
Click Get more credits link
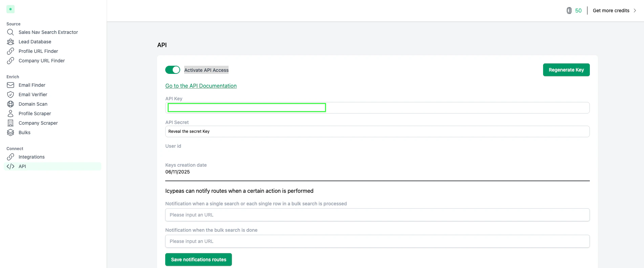pyautogui.click(x=611, y=11)
